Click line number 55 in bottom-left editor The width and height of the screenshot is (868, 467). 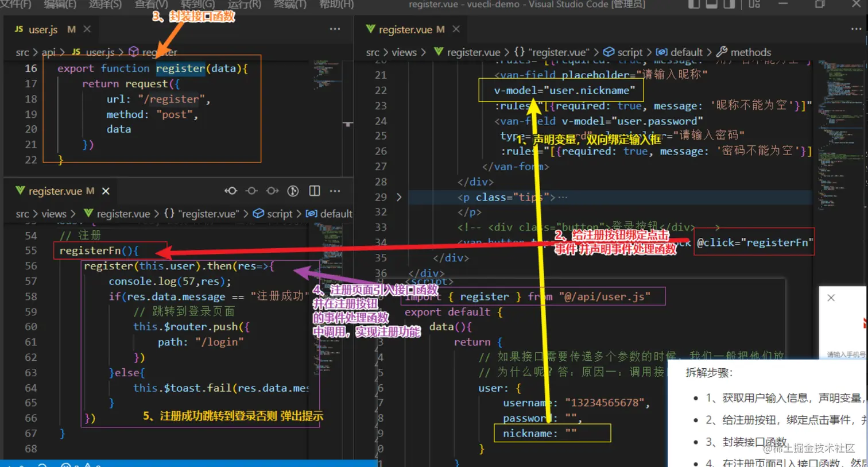31,250
